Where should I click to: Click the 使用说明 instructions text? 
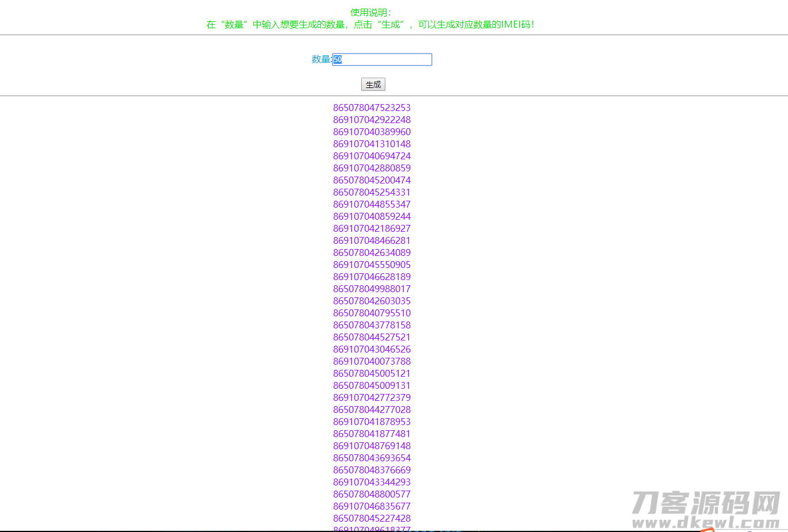[x=371, y=11]
